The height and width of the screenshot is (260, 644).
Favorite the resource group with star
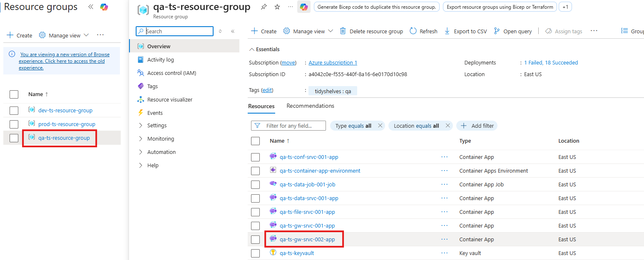coord(277,7)
